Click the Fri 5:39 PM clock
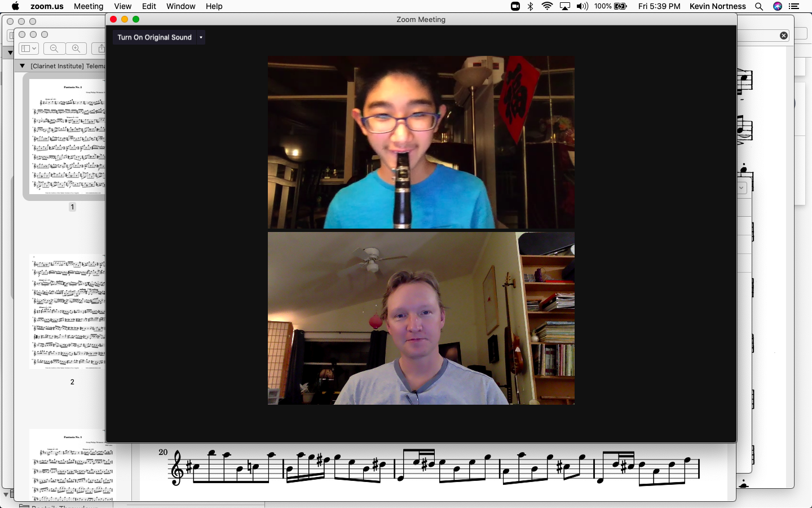812x508 pixels. click(x=659, y=6)
